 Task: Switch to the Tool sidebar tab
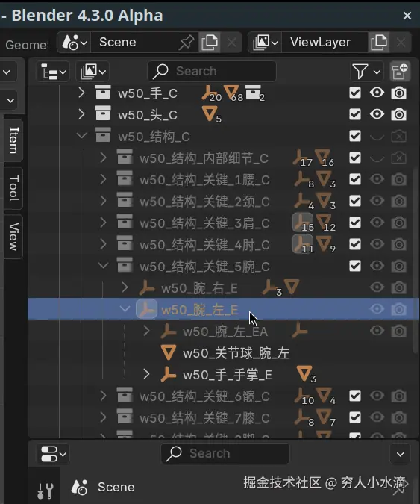click(x=13, y=188)
